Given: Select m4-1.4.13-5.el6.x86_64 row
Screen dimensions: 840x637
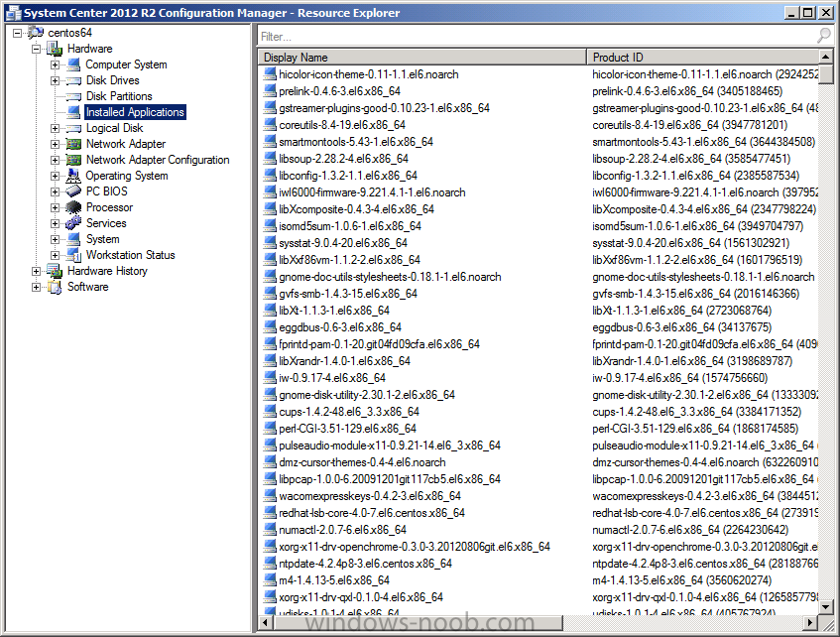Looking at the screenshot, I should [334, 580].
